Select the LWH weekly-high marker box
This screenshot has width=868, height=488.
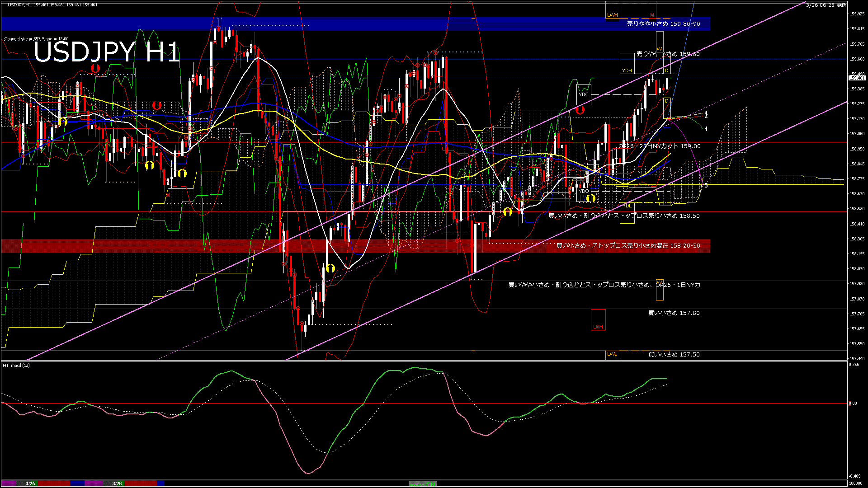point(613,14)
